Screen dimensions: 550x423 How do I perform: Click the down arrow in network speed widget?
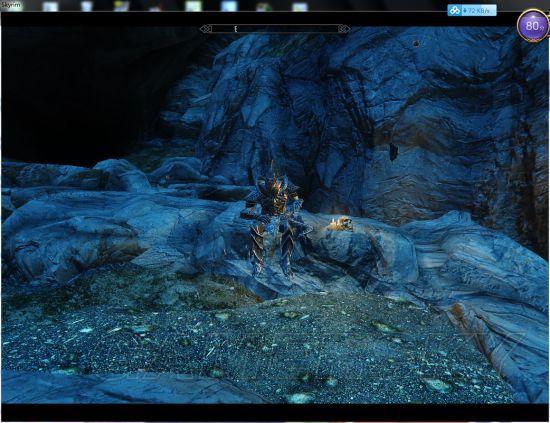pyautogui.click(x=465, y=11)
